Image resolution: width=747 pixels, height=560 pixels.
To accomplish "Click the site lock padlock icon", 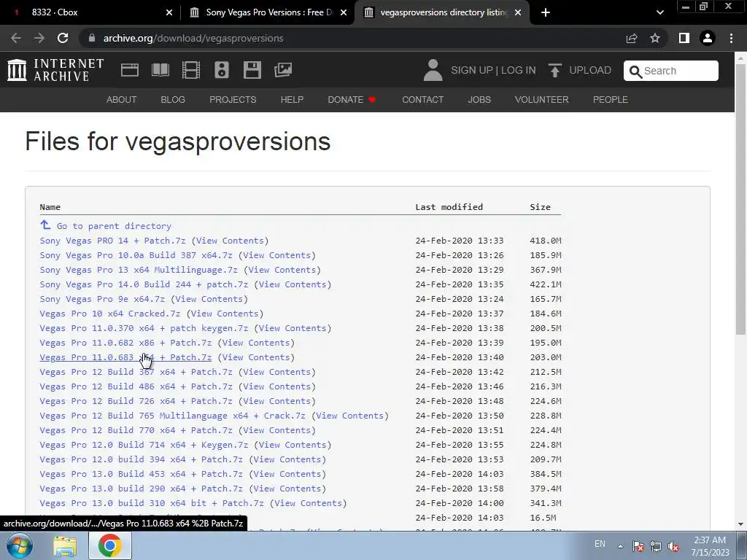I will click(x=92, y=38).
